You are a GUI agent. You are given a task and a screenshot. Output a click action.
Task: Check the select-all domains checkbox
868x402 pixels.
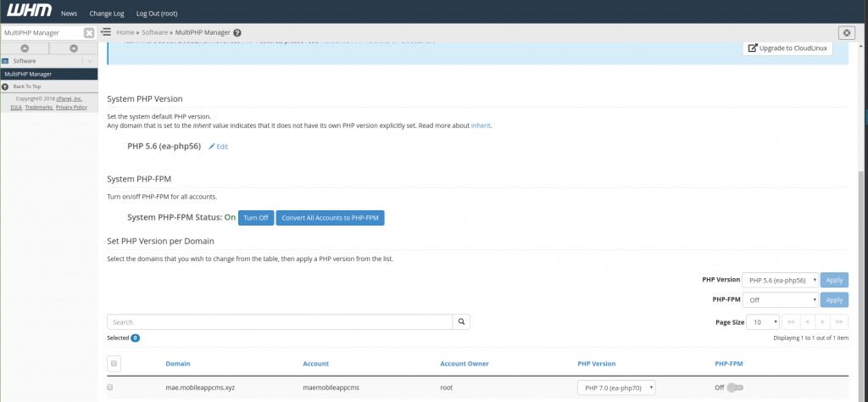[x=114, y=364]
